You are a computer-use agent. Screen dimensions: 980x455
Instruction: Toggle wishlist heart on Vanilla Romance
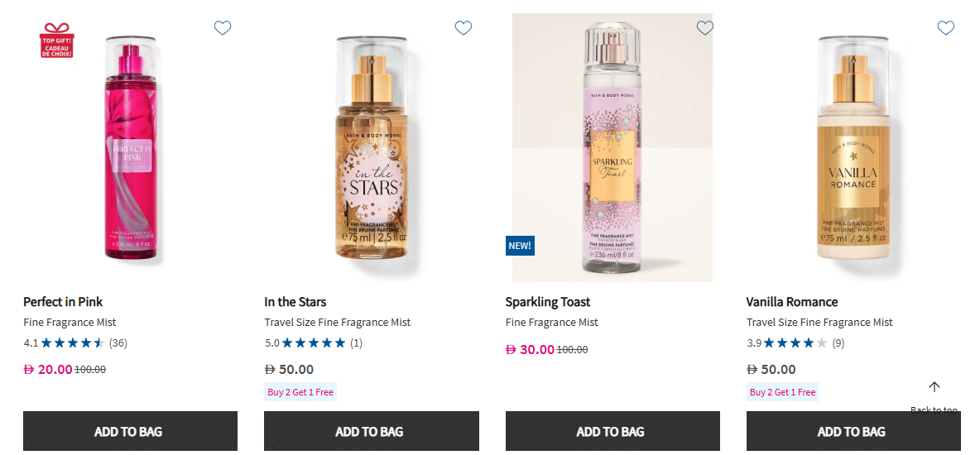946,28
